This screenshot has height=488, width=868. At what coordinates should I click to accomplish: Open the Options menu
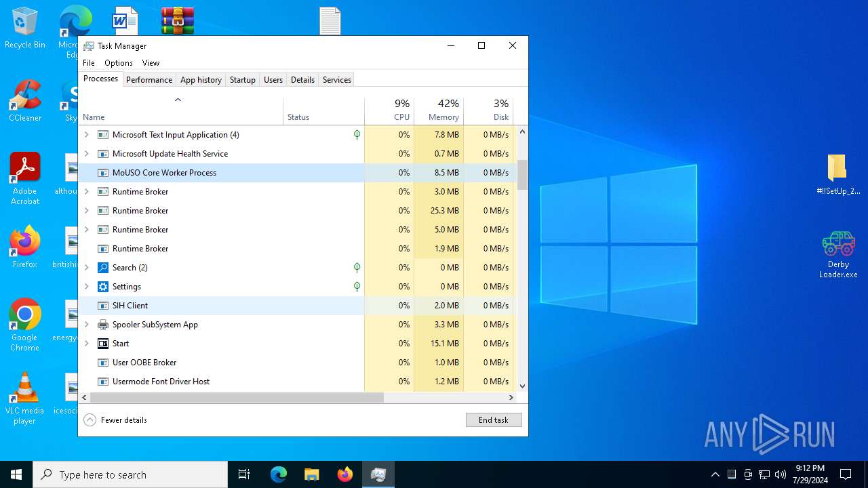(x=119, y=63)
